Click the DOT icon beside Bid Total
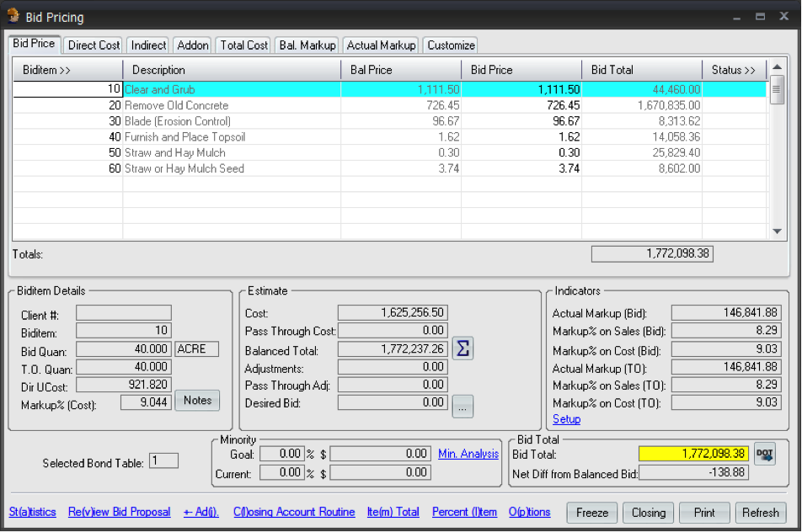 click(764, 454)
